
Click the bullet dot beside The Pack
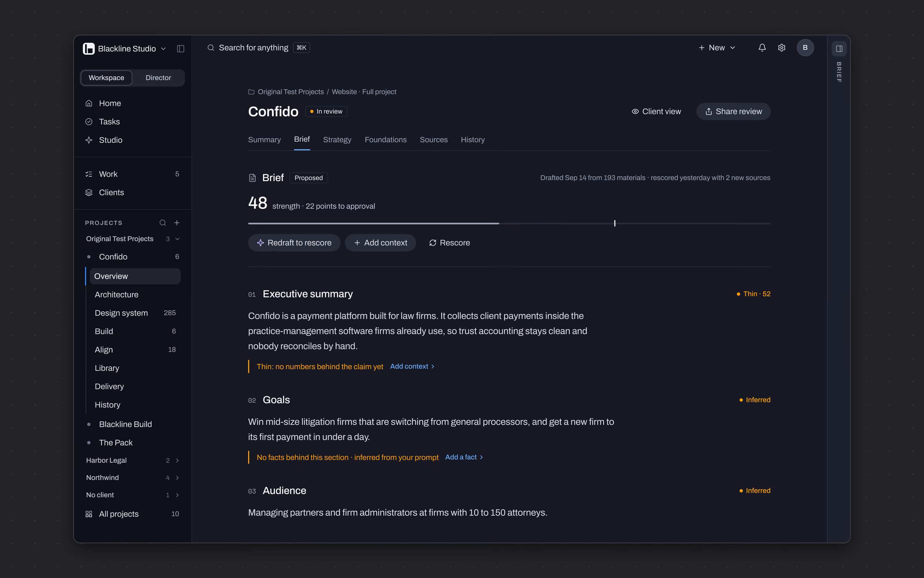click(89, 443)
